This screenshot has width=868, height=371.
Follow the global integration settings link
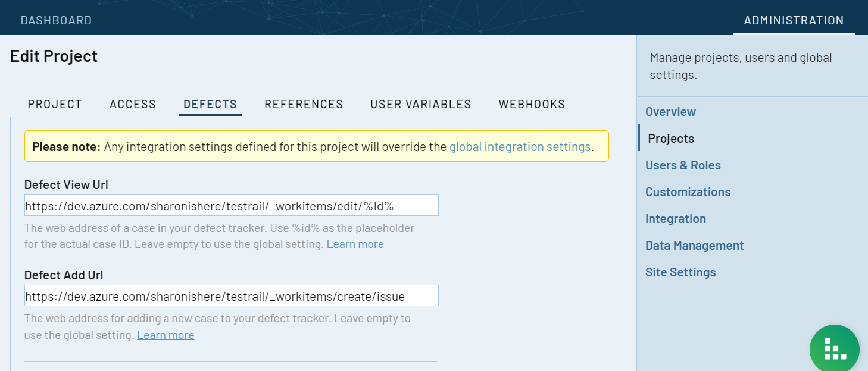[520, 147]
